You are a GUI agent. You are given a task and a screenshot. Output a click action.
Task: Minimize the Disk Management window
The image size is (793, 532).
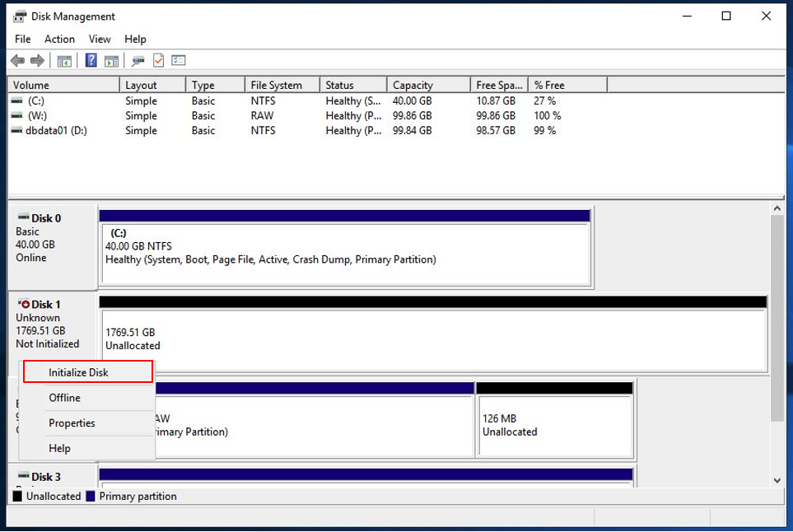(x=687, y=16)
